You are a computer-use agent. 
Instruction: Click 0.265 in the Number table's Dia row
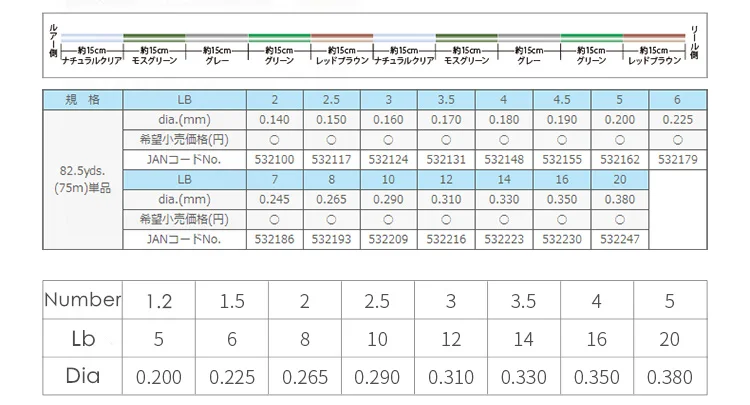point(305,377)
